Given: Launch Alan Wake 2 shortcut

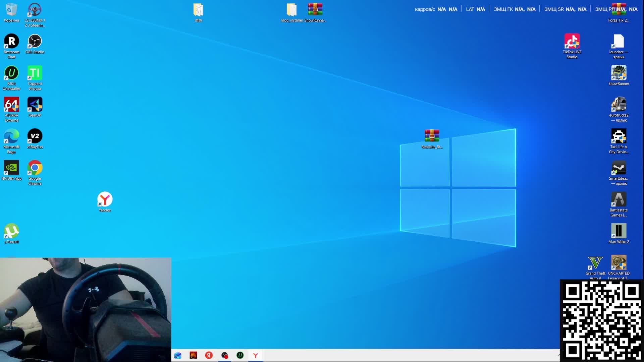Looking at the screenshot, I should [619, 231].
